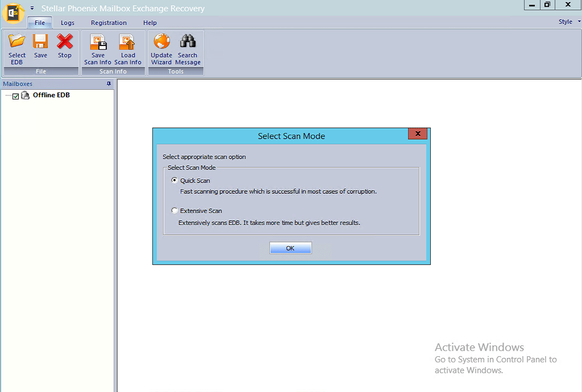
Task: Click the red Stop icon
Action: [65, 41]
